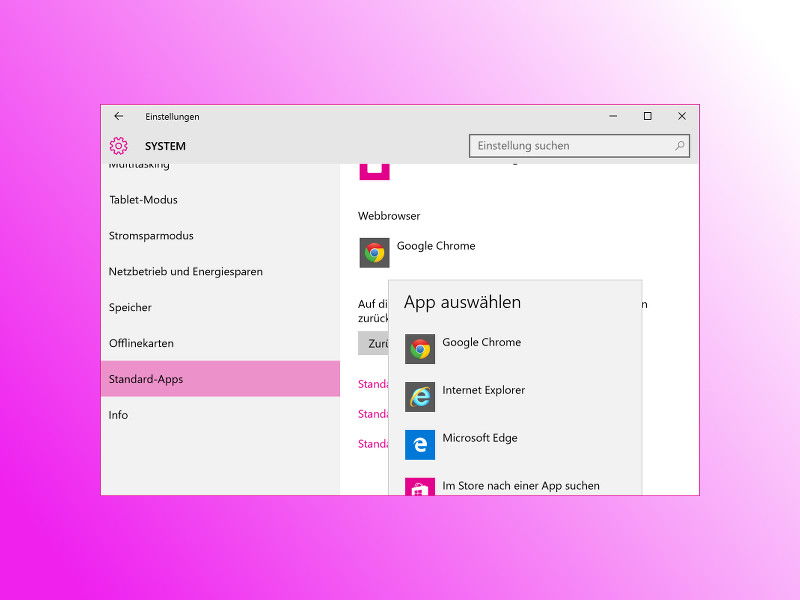Select Google Chrome label in app list
This screenshot has height=600, width=800.
click(x=482, y=342)
